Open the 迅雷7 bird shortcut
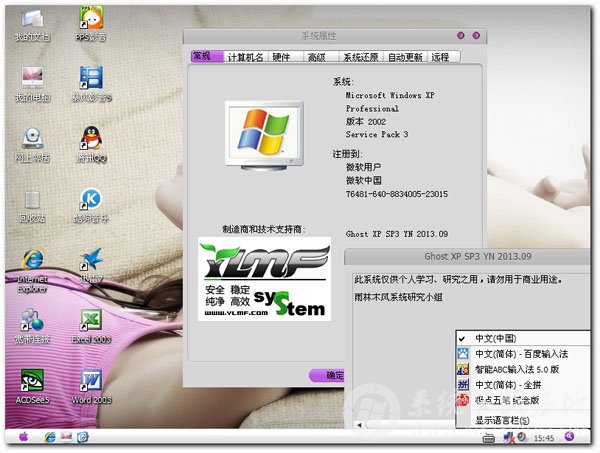This screenshot has width=600, height=453. (91, 266)
